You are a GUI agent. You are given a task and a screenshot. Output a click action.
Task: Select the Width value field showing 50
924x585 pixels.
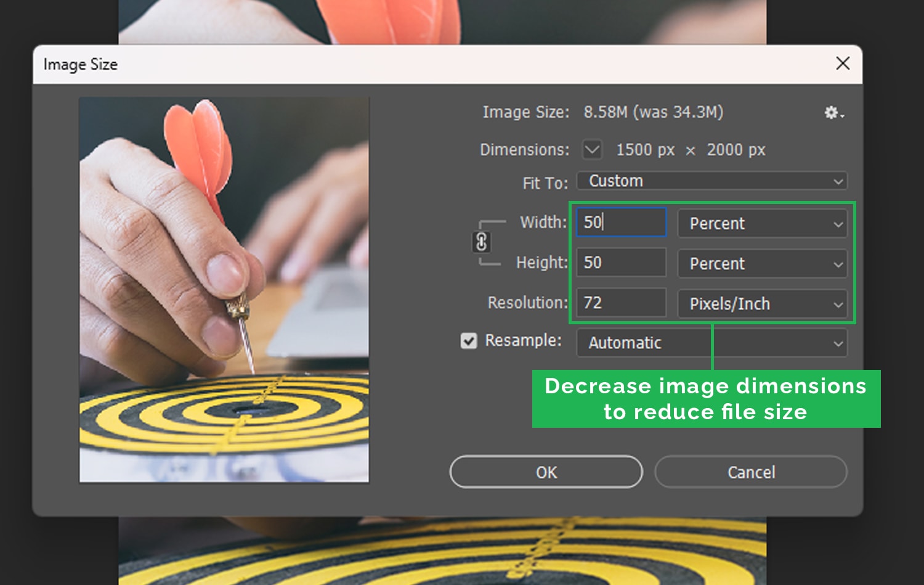[x=620, y=223]
